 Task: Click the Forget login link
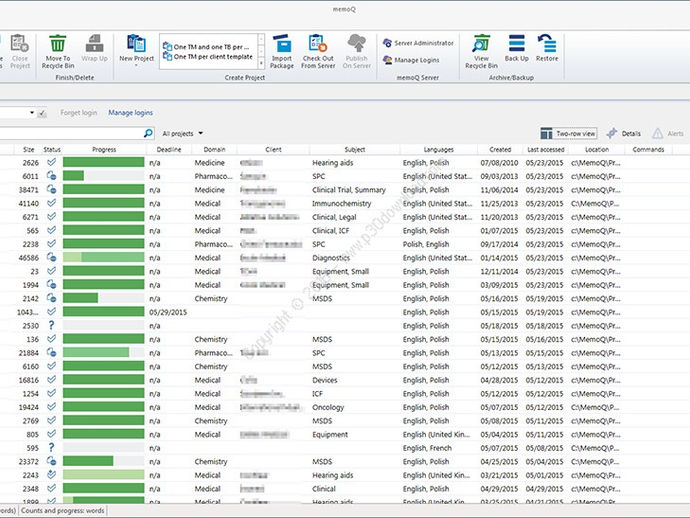click(79, 113)
